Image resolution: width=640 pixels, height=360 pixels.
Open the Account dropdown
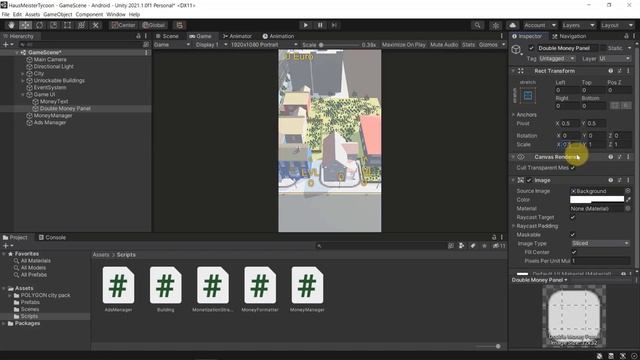[539, 25]
